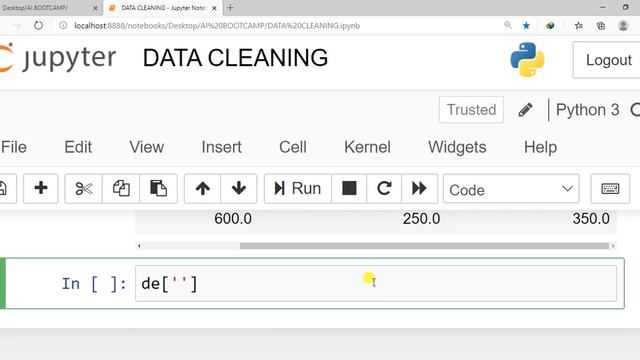Move selected cell up arrow
Screen dimensions: 640x360
202,189
